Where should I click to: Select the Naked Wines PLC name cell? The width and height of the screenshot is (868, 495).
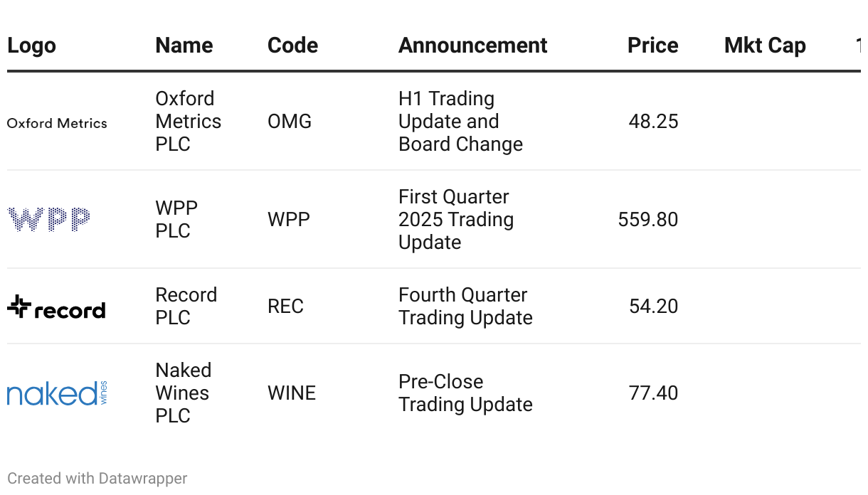[x=184, y=393]
